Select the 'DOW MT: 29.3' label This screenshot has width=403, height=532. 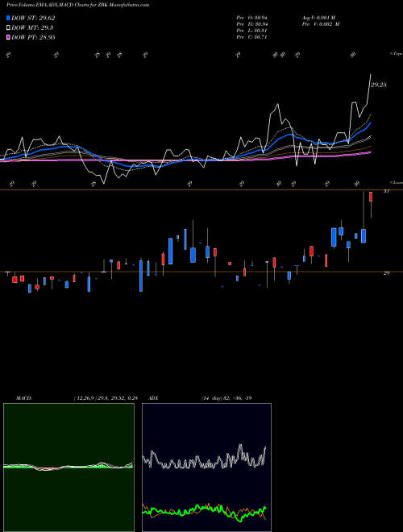coord(32,28)
